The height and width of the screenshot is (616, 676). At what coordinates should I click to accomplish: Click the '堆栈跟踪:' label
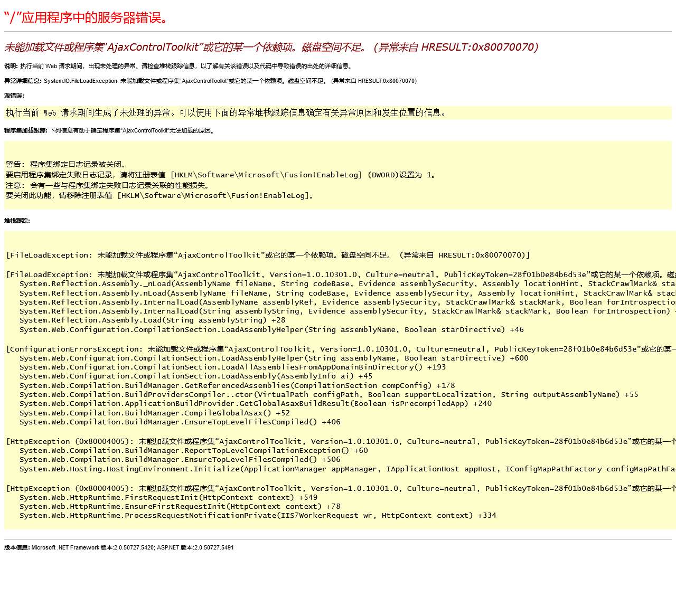click(x=17, y=221)
